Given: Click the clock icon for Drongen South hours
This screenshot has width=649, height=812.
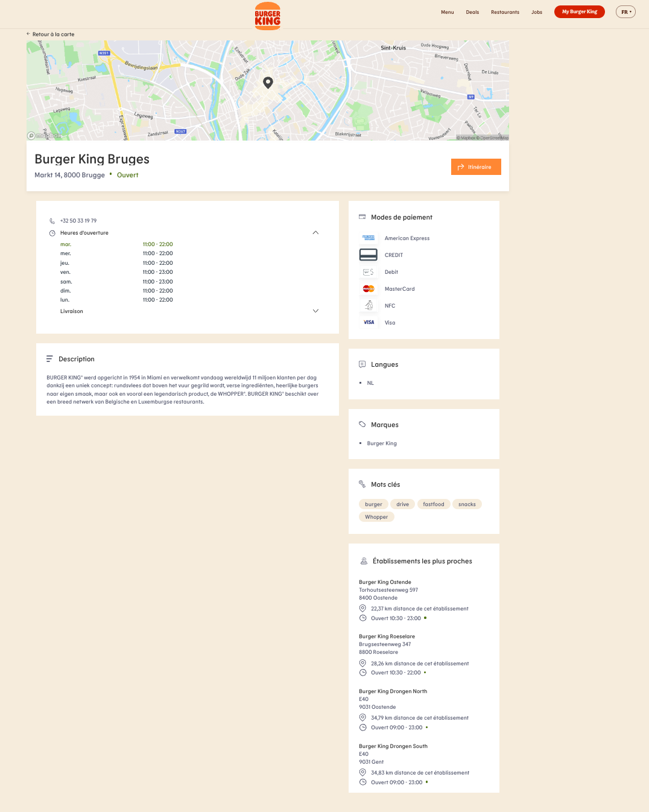Looking at the screenshot, I should 362,782.
